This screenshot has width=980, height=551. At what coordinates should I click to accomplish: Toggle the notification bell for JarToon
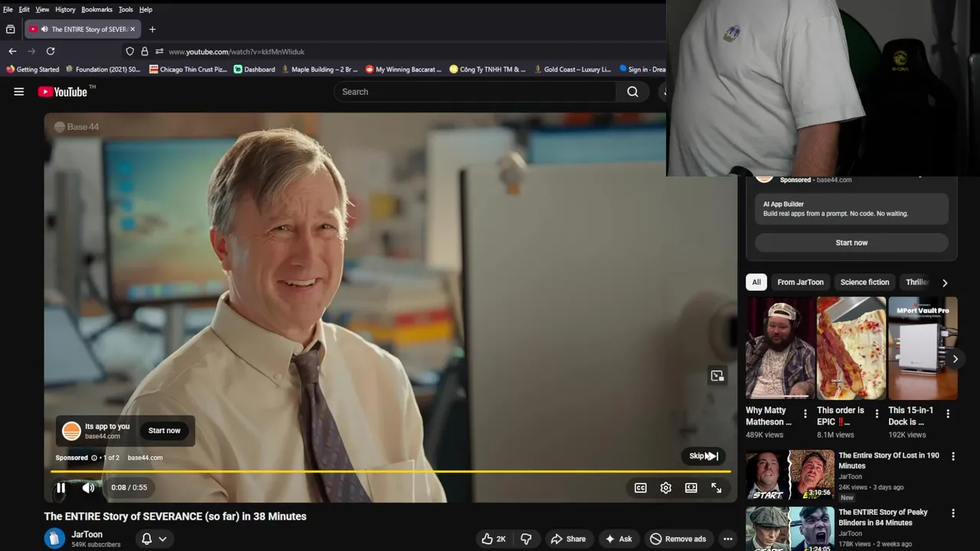(146, 539)
